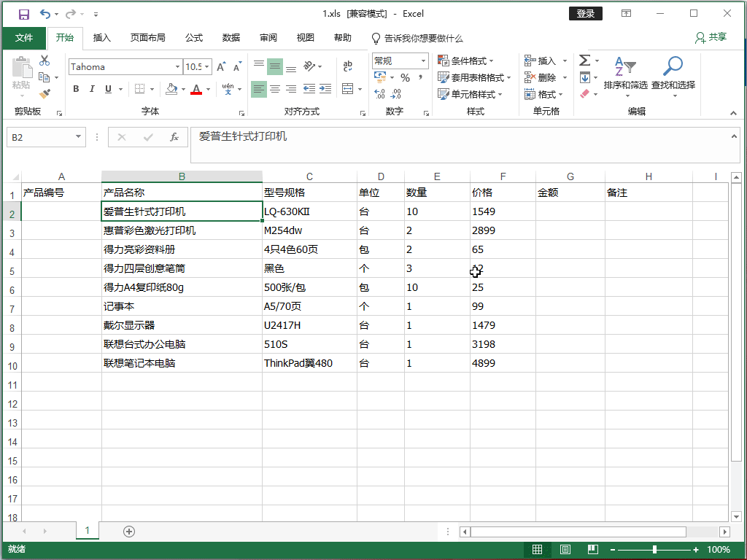Click the Redo arrow icon
This screenshot has width=747, height=560.
(71, 14)
